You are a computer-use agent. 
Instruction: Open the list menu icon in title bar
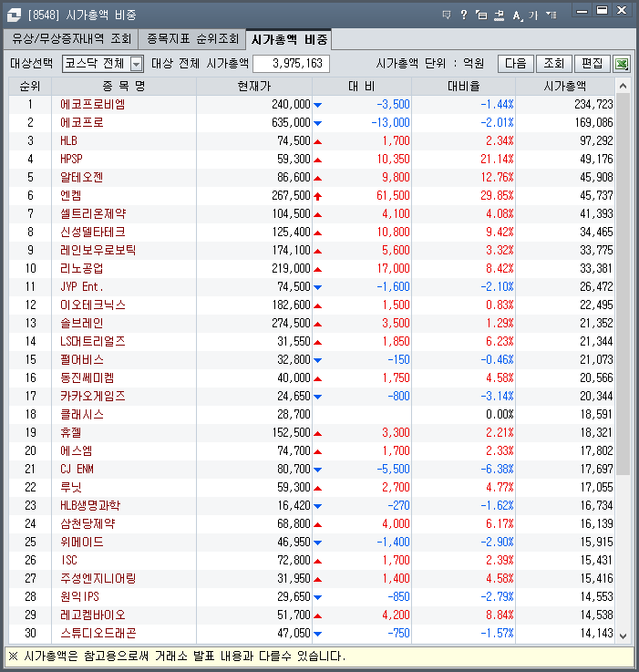(x=551, y=15)
